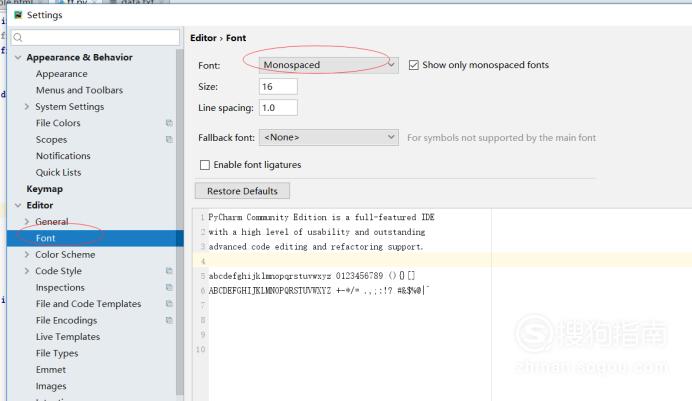Click the font Size input field
Image resolution: width=692 pixels, height=401 pixels.
[x=278, y=86]
